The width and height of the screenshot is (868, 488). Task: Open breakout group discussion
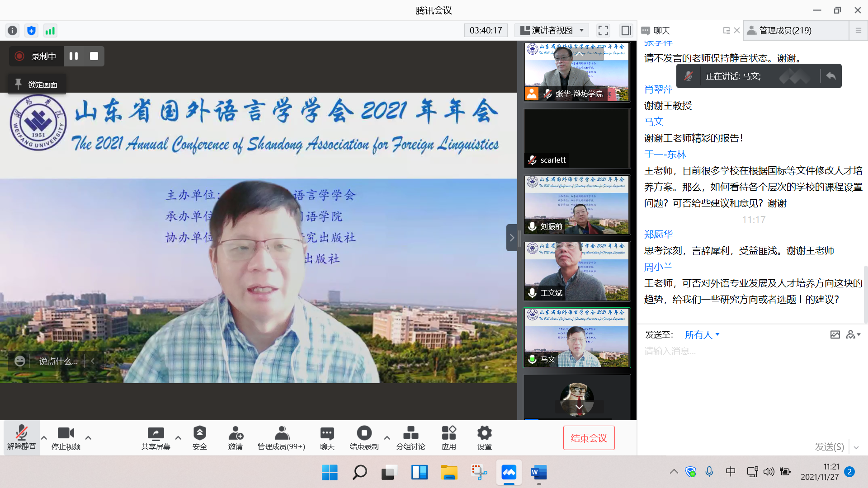click(x=410, y=437)
